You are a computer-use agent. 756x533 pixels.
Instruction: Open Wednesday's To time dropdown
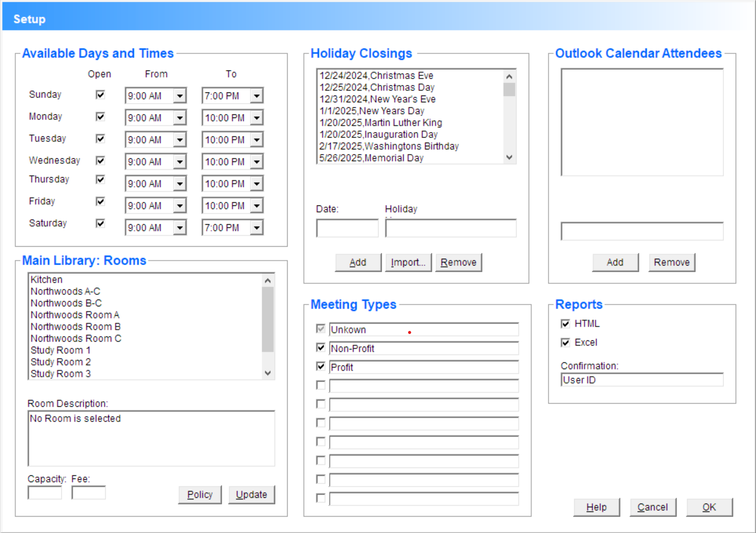257,162
